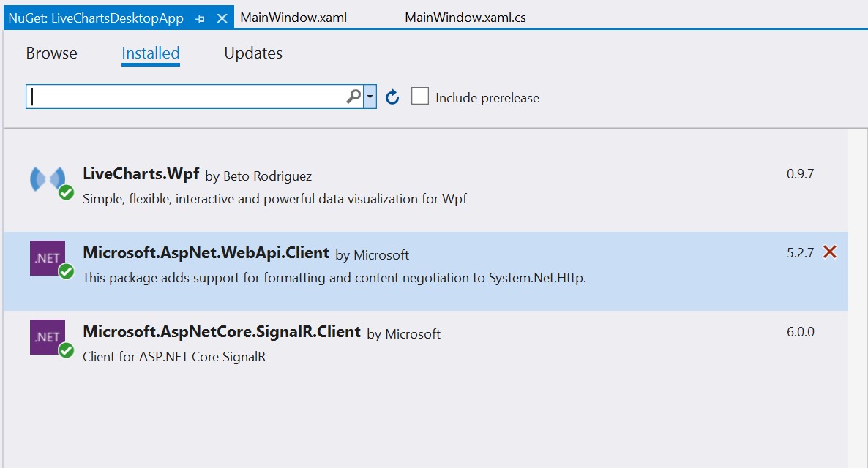Click the installed checkmark badge on LiveCharts.Wpf
Screen dimensions: 868x468
[67, 193]
